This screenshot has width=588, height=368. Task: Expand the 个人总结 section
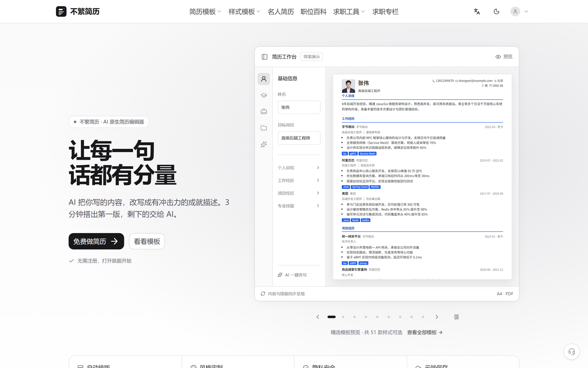point(299,168)
